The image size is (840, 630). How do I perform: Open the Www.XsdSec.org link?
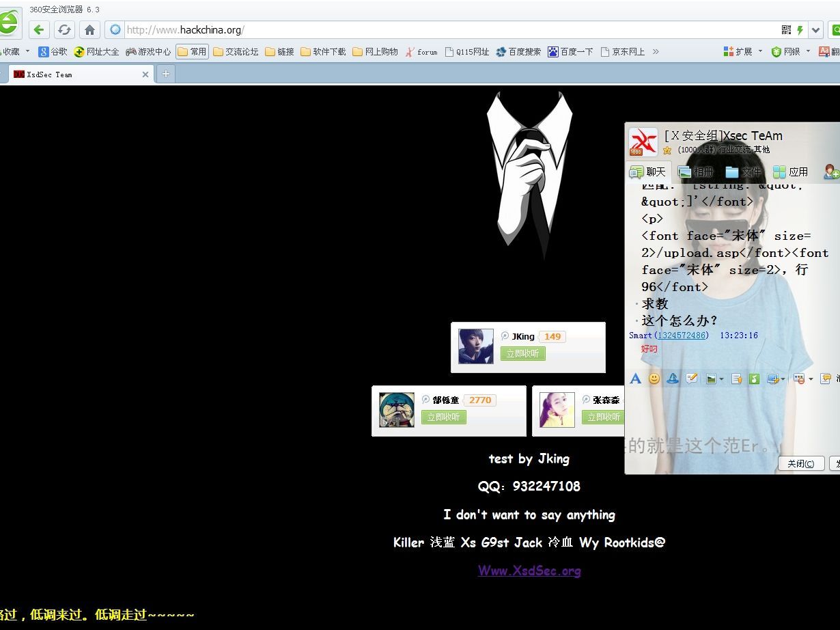click(x=529, y=571)
